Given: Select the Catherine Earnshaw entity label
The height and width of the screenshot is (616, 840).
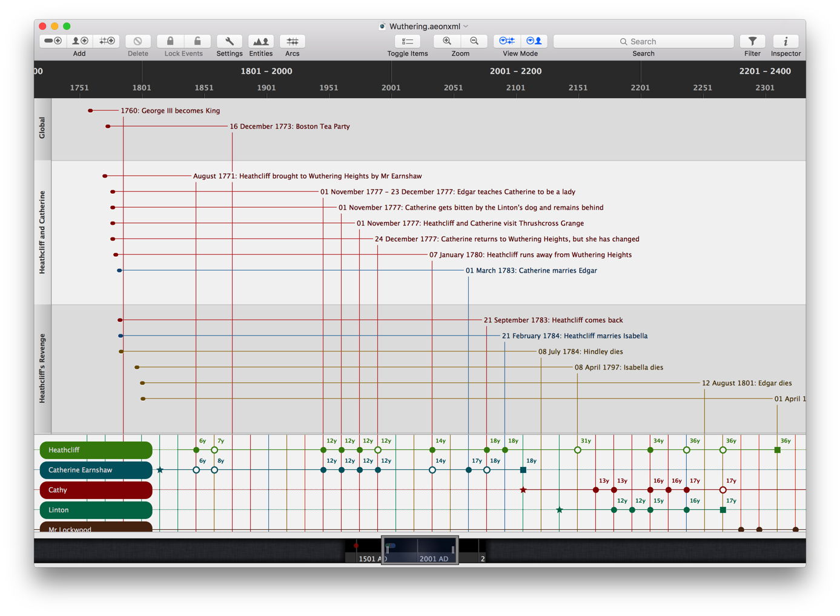Looking at the screenshot, I should pyautogui.click(x=96, y=470).
